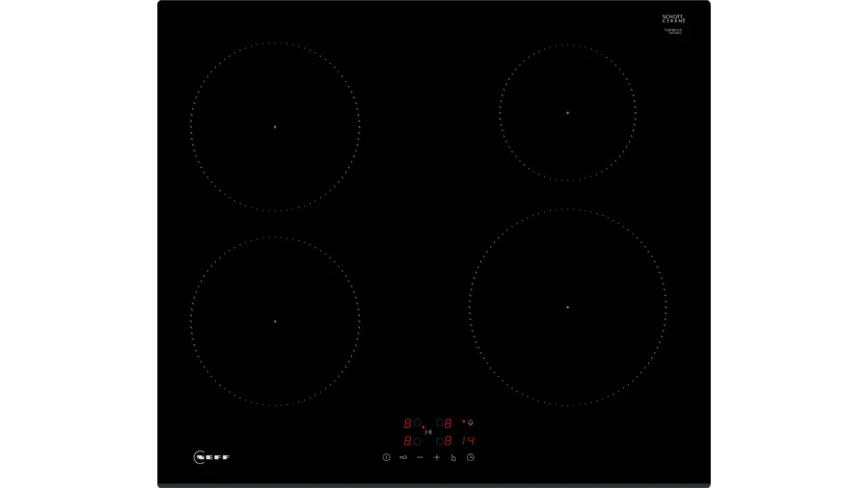
Task: Click center of top-left cooking zone
Action: pos(275,127)
